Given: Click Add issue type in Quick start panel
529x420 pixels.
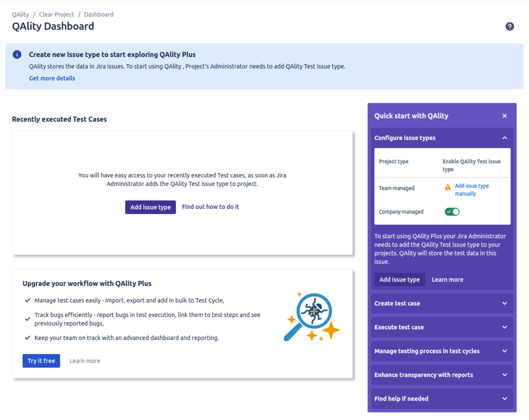Looking at the screenshot, I should (400, 280).
